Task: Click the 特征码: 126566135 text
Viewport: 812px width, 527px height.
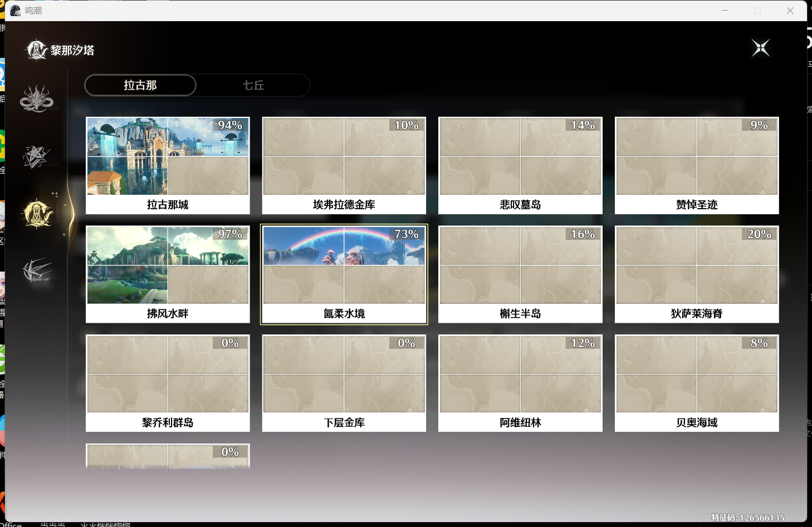Action: coord(747,518)
